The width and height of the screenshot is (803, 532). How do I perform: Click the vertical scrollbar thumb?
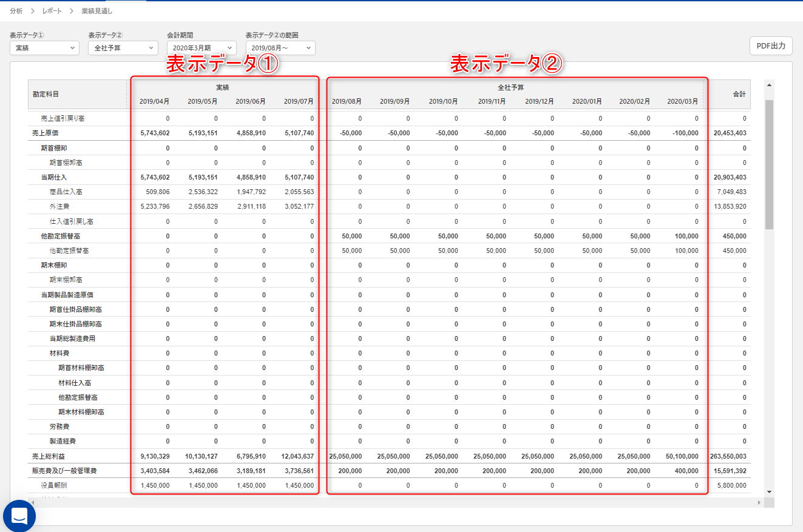[770, 164]
